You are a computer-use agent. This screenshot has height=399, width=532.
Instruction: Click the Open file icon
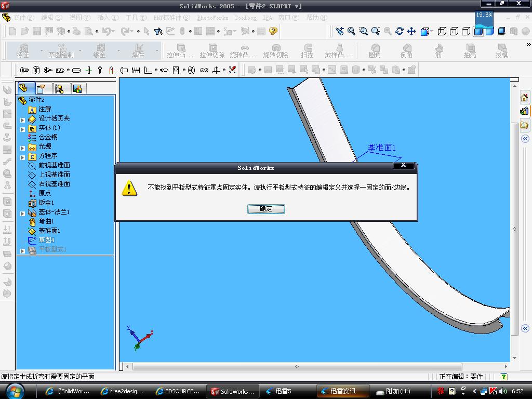click(24, 31)
